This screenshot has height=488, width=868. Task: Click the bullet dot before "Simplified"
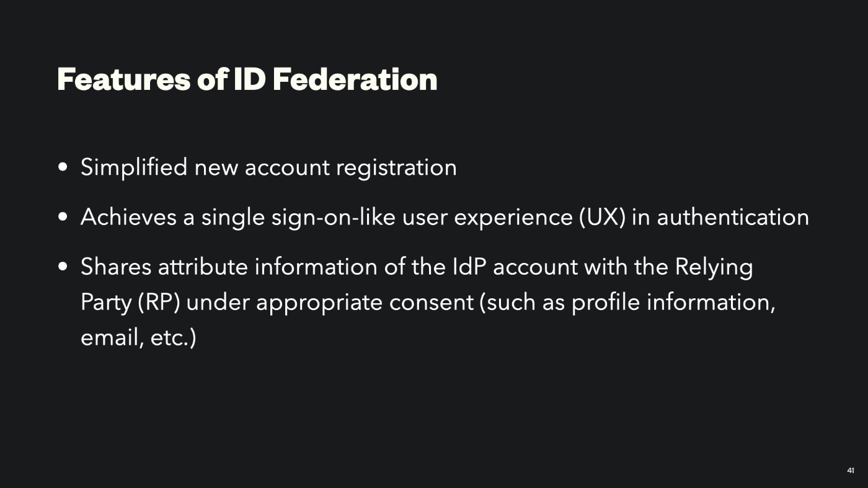pos(62,167)
